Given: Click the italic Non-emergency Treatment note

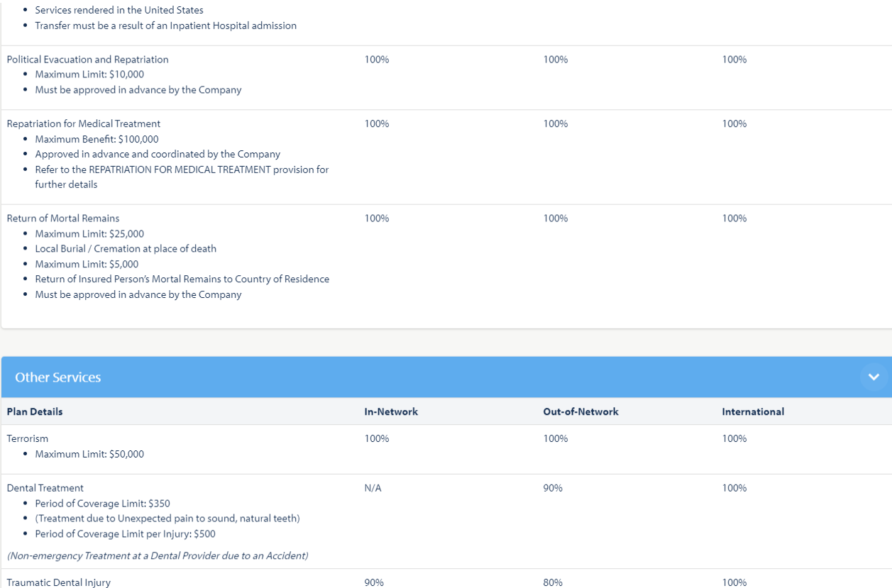Looking at the screenshot, I should tap(158, 555).
